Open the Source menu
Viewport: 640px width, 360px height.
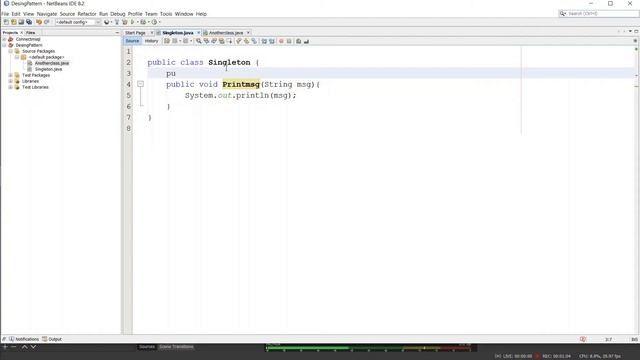pyautogui.click(x=67, y=14)
